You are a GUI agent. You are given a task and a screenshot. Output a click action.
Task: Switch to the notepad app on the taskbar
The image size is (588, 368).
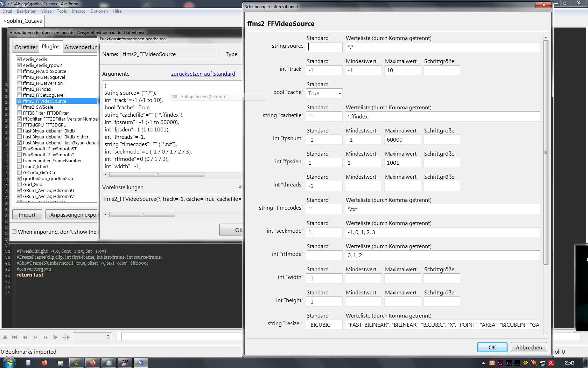(x=109, y=363)
